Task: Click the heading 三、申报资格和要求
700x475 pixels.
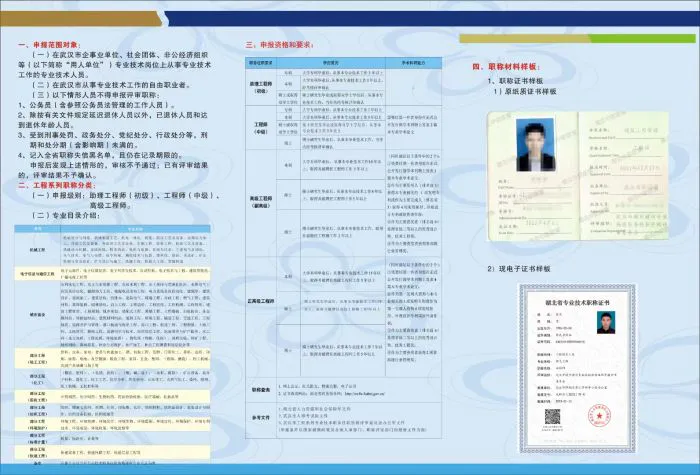Action: click(280, 45)
